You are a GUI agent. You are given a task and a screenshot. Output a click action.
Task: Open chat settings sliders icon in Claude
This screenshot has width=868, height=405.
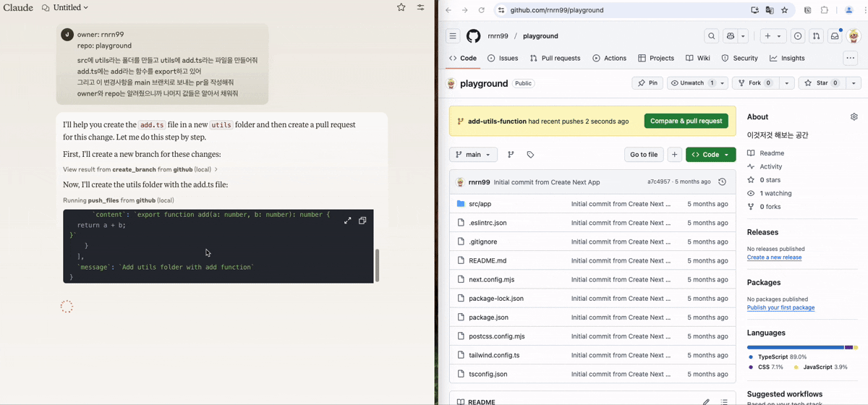tap(420, 7)
